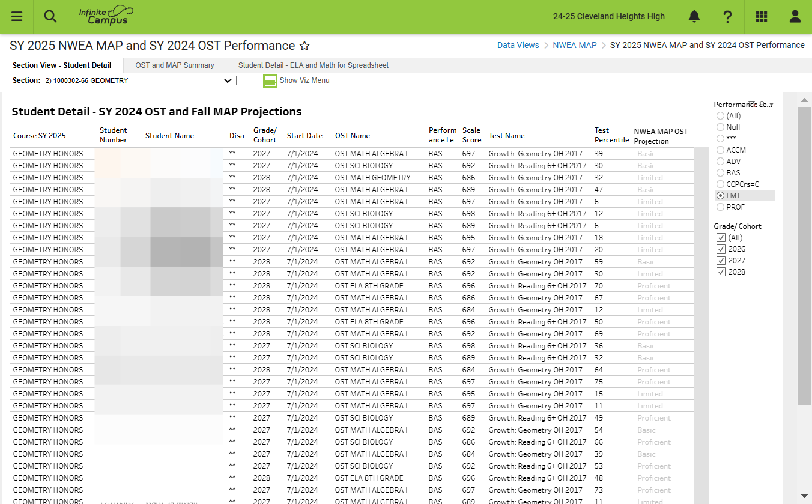Click the OST MATH GEOMETRY cell
812x504 pixels.
coord(373,178)
